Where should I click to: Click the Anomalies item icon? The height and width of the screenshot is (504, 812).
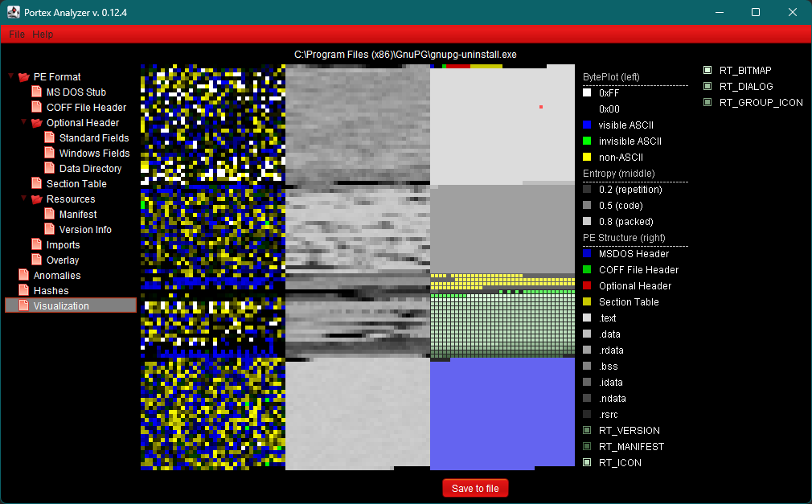pyautogui.click(x=23, y=275)
